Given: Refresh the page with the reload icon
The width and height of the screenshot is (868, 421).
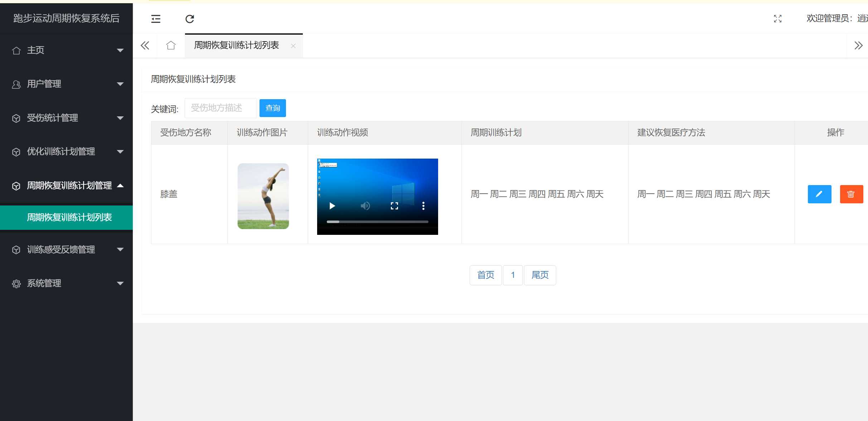Looking at the screenshot, I should [x=190, y=19].
